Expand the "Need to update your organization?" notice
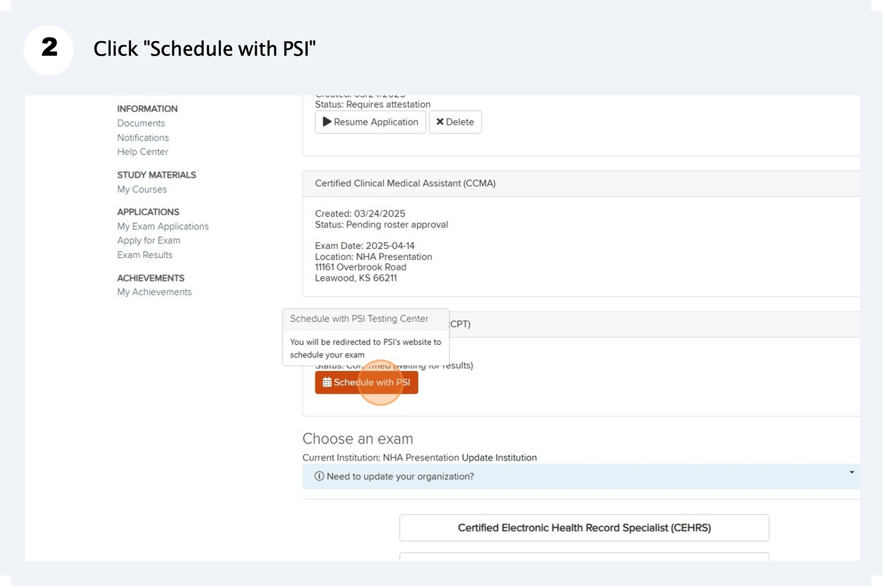The width and height of the screenshot is (885, 588). pyautogui.click(x=852, y=472)
